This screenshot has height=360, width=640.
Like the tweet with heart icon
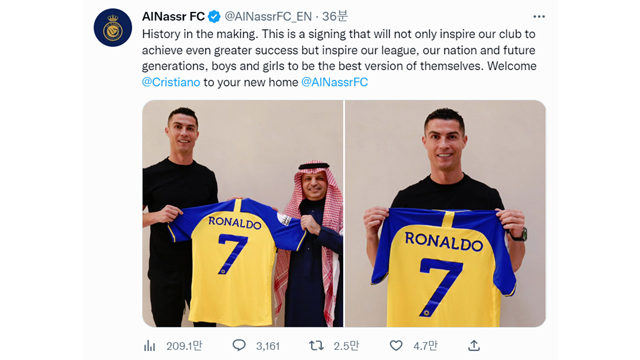click(396, 346)
